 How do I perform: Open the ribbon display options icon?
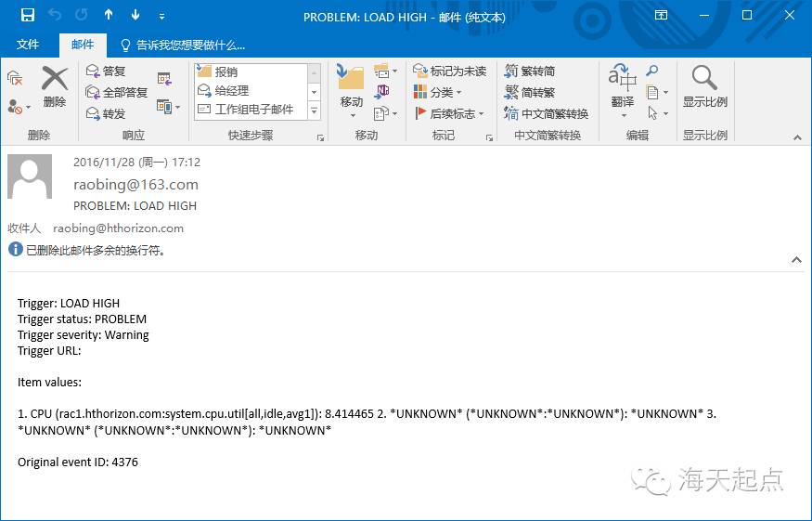pyautogui.click(x=662, y=15)
